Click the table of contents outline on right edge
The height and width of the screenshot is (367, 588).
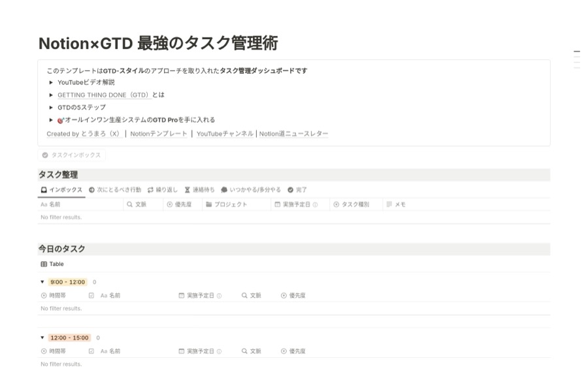pyautogui.click(x=577, y=59)
